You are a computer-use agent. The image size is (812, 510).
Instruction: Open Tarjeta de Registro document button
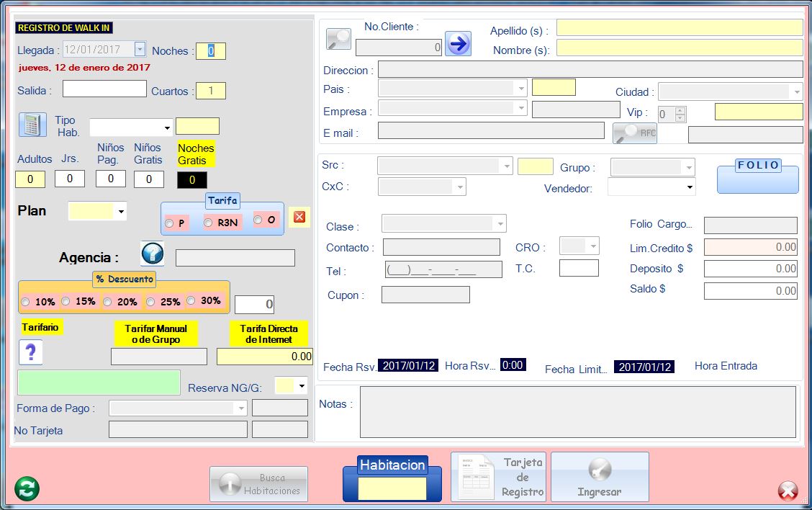pyautogui.click(x=499, y=477)
